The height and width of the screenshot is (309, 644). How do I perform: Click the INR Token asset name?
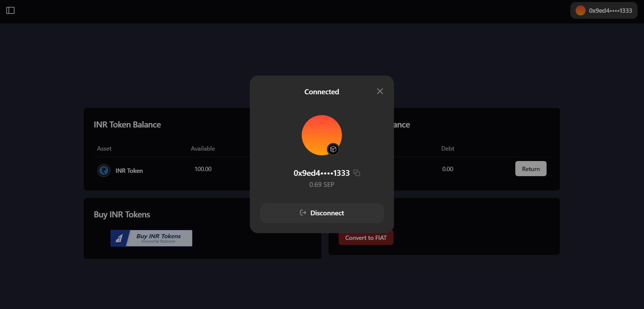click(129, 171)
